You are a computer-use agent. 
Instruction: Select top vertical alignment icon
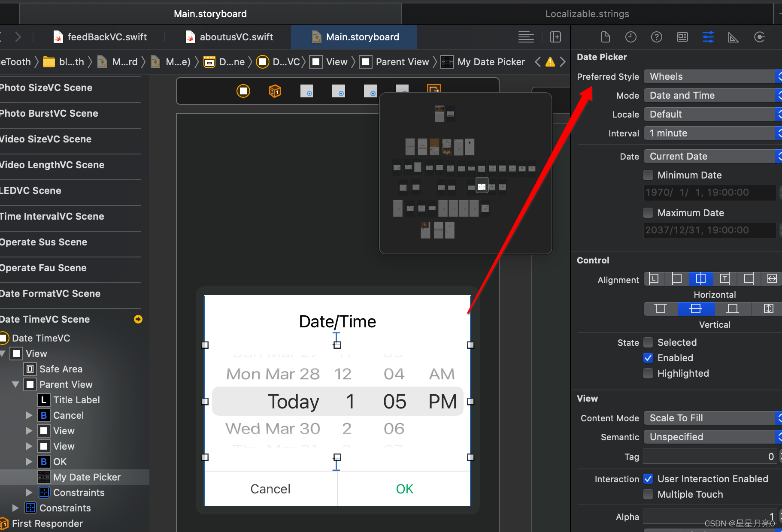[x=661, y=308]
